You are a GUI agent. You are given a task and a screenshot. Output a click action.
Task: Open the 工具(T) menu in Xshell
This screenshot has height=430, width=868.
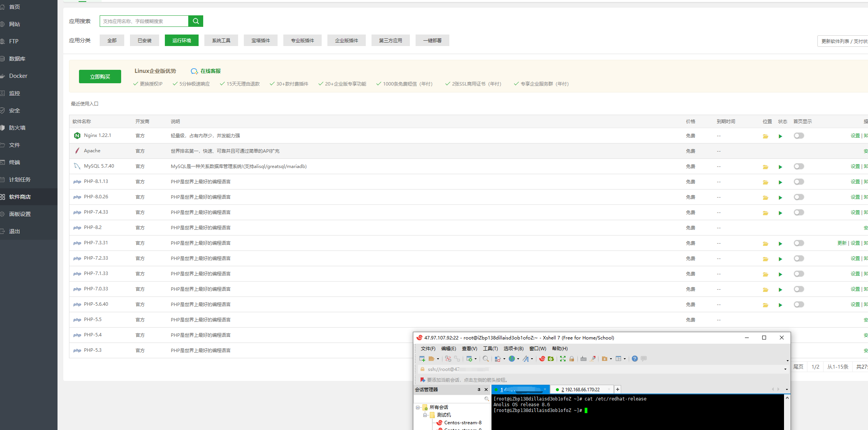coord(490,348)
